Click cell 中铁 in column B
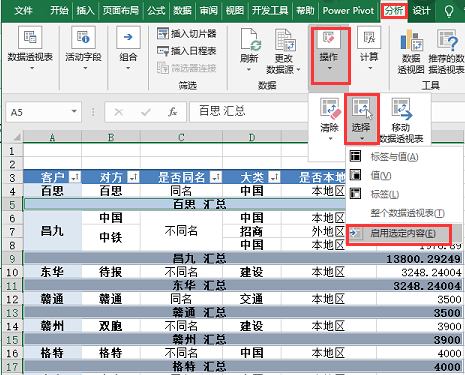The height and width of the screenshot is (375, 465). [111, 238]
